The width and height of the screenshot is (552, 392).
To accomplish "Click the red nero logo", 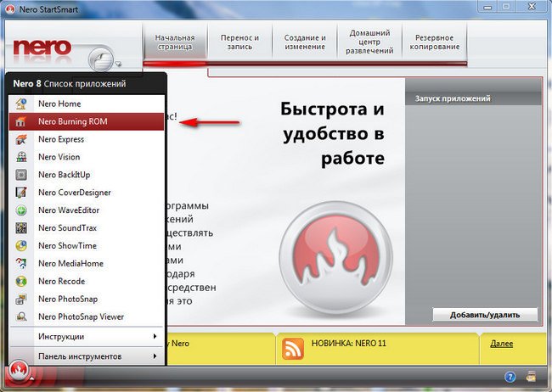I will pyautogui.click(x=42, y=48).
